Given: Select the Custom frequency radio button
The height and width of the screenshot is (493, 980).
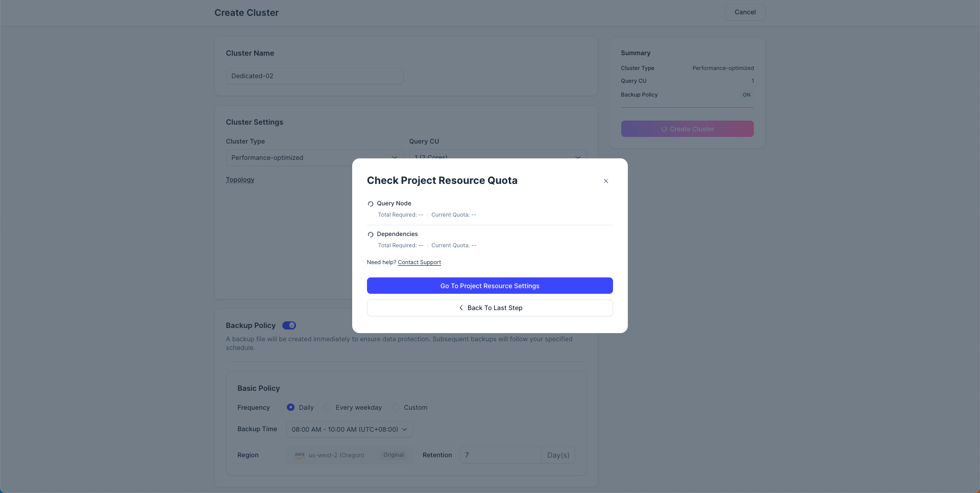Looking at the screenshot, I should click(396, 407).
